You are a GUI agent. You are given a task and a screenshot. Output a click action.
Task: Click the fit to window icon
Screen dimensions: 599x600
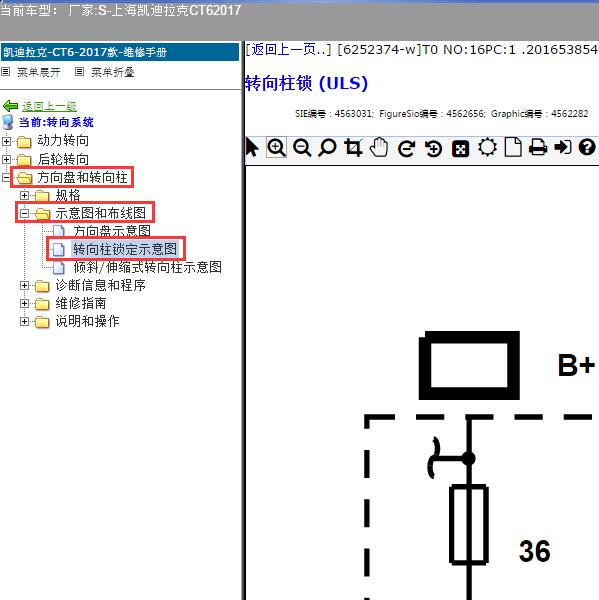click(x=460, y=148)
